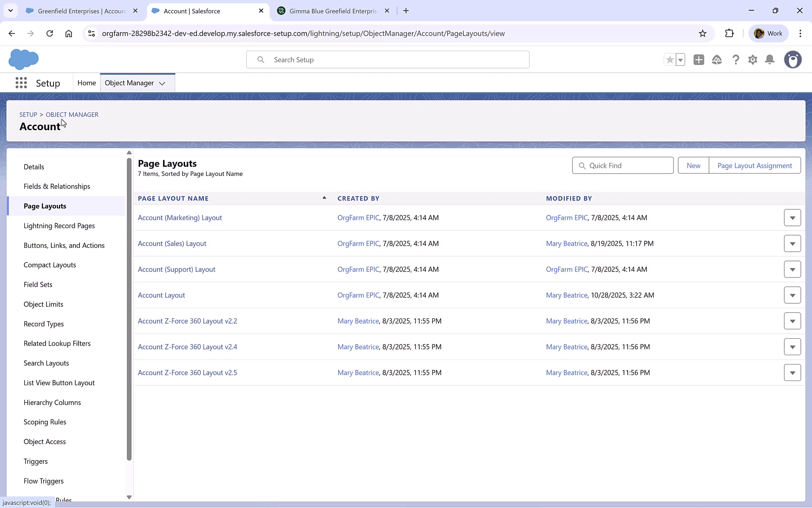Open the Object Manager tab dropdown chevron
The image size is (812, 508).
coord(162,83)
